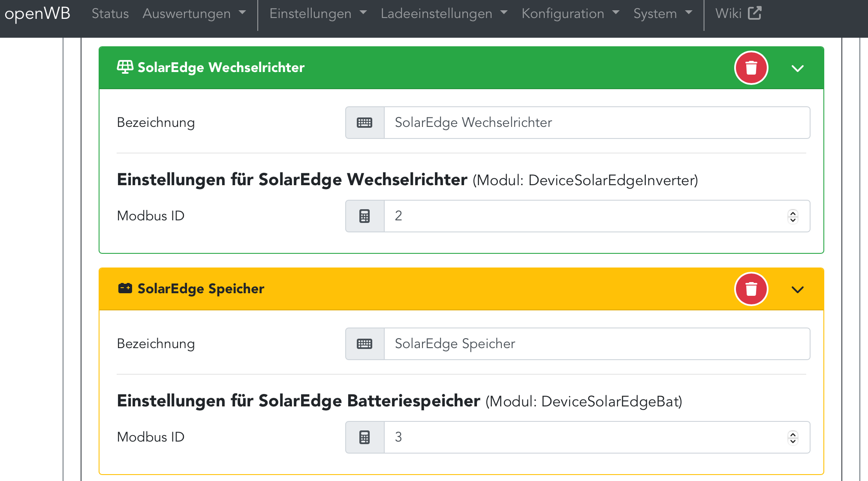
Task: Open the Einstellungen dropdown menu
Action: pyautogui.click(x=318, y=13)
